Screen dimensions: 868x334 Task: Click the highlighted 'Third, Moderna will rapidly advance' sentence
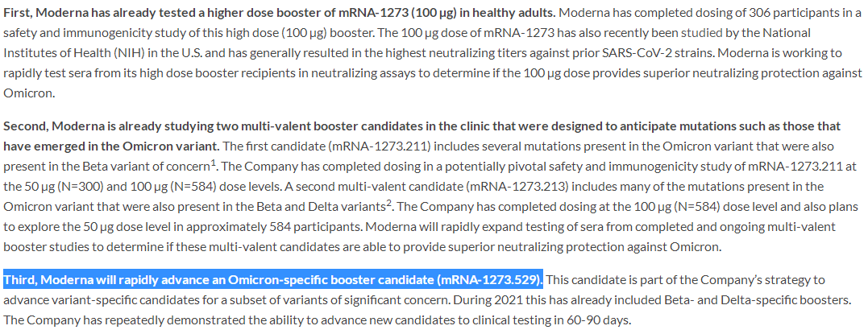click(x=273, y=280)
